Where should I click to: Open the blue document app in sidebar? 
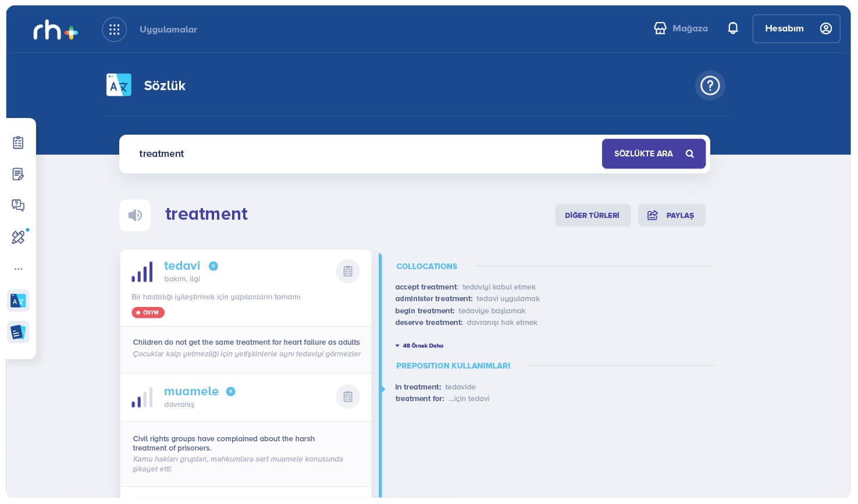18,333
